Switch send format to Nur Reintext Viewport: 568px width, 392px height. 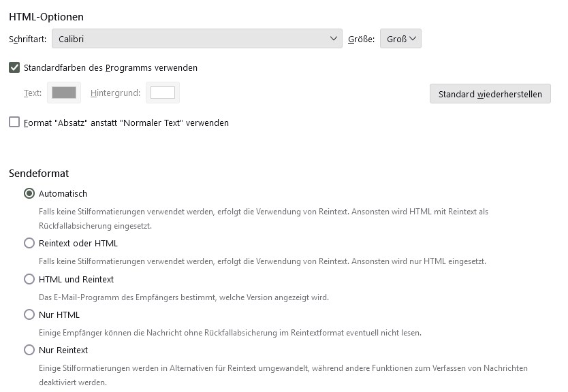tap(29, 350)
